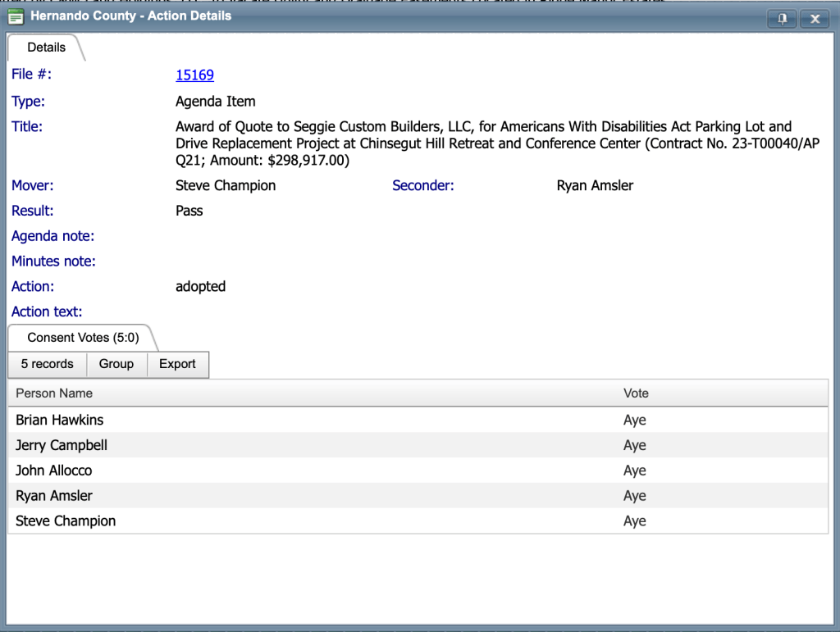Click the seconder name Ryan Amsler
The image size is (840, 632).
coord(595,185)
